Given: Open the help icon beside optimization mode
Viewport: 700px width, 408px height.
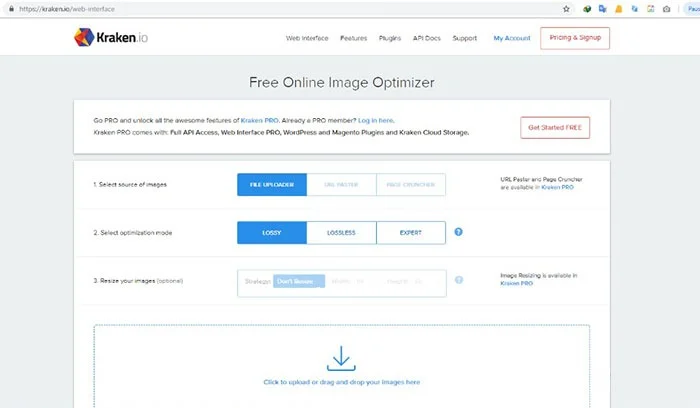Looking at the screenshot, I should 458,232.
